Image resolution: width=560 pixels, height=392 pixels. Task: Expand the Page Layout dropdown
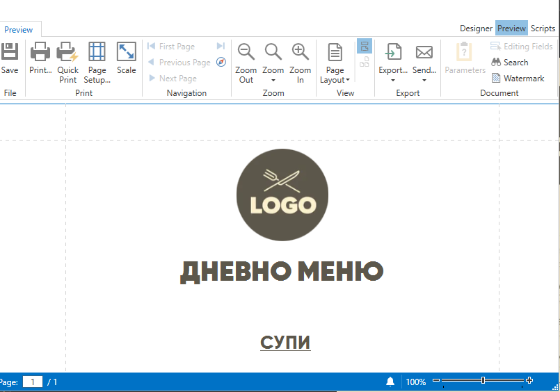pos(335,75)
